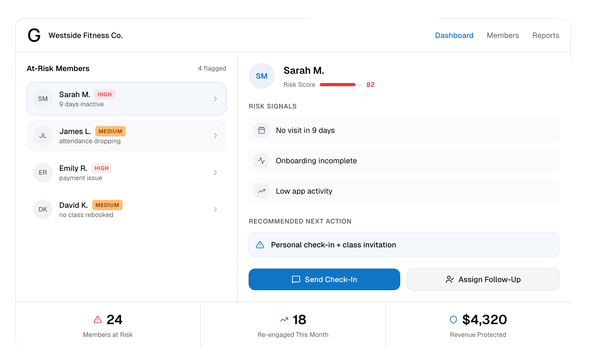Click calendar icon beside No visit signal
The width and height of the screenshot is (597, 364).
click(x=262, y=130)
